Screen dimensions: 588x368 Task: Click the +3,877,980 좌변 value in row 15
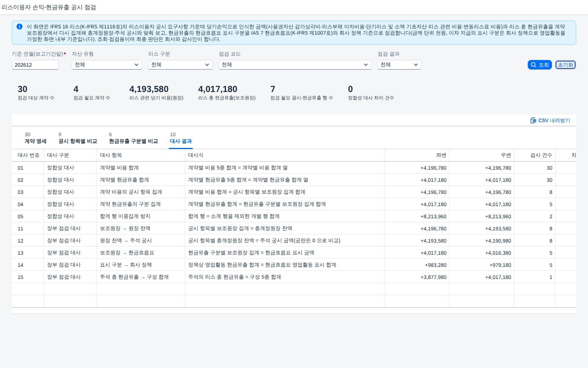click(434, 277)
